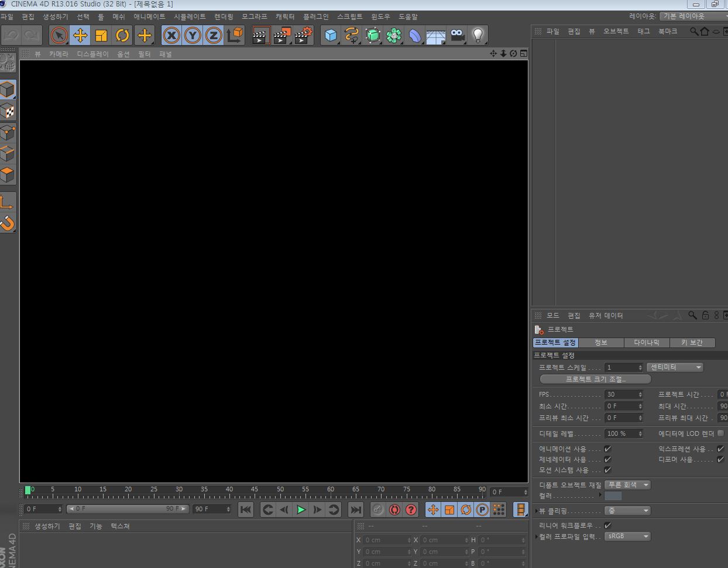Toggle 애니메이션 사용 checkbox
Screen dimensions: 728x568
pyautogui.click(x=607, y=449)
